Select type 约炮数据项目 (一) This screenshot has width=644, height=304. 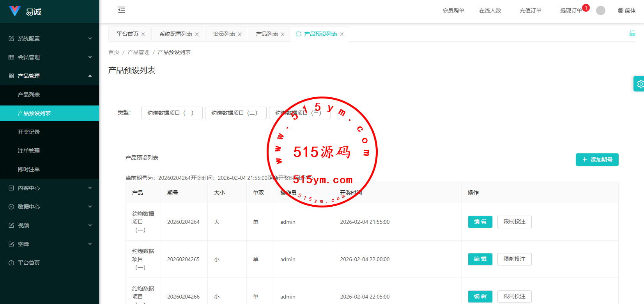[172, 113]
